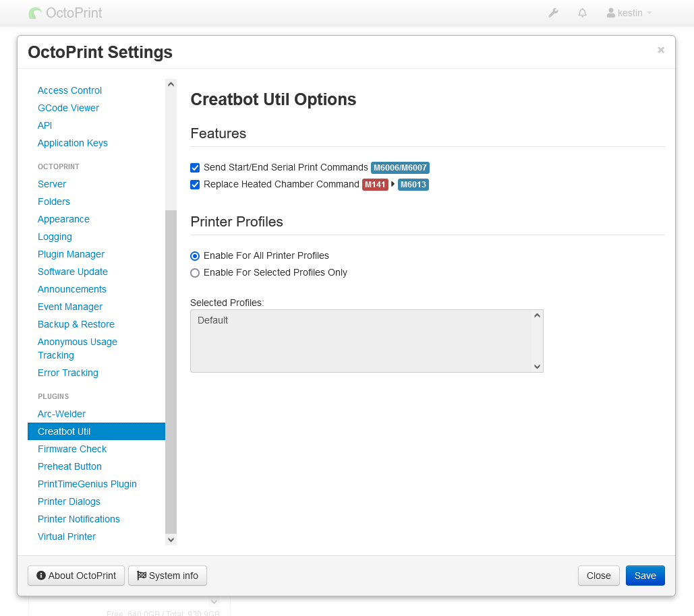Open Virtual Printer settings
This screenshot has height=616, width=694.
[x=66, y=537]
